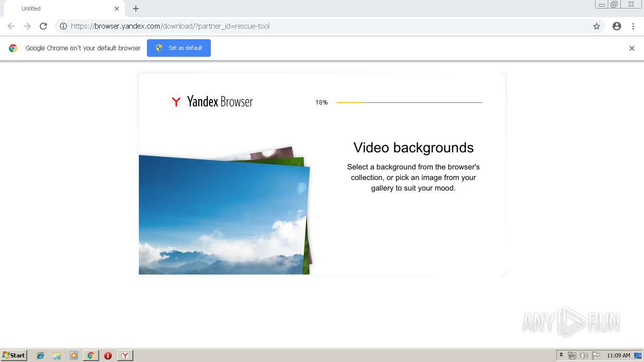
Task: Close the Chrome window
Action: coord(631,5)
